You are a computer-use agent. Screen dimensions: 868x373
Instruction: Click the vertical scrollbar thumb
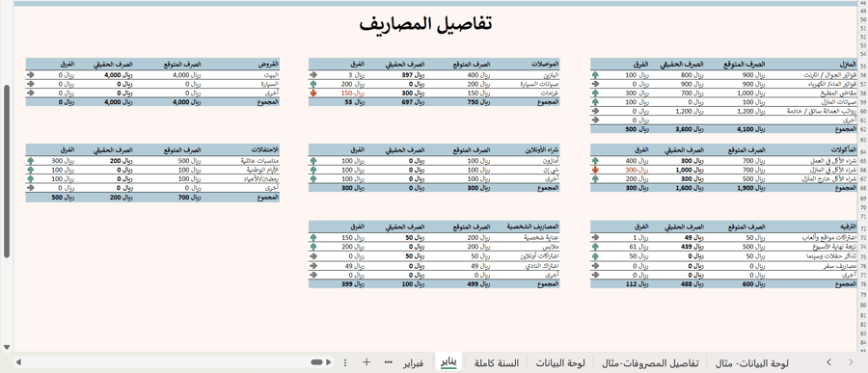(6, 171)
